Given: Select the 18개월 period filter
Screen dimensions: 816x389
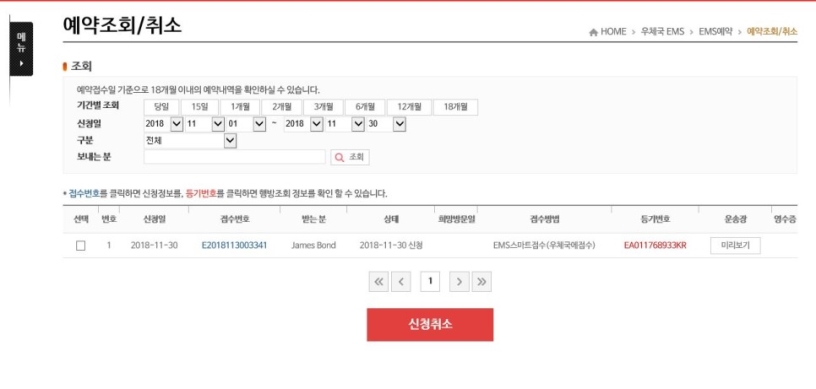Looking at the screenshot, I should click(x=455, y=107).
